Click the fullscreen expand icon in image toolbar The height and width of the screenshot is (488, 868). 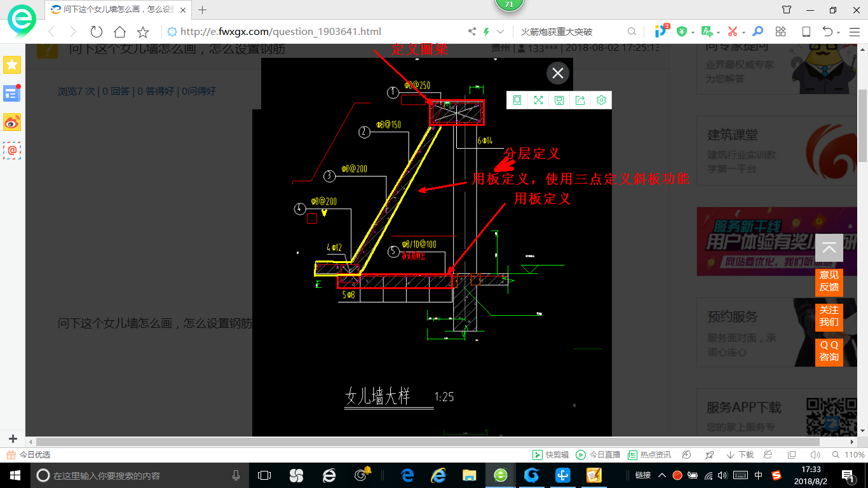click(x=538, y=100)
